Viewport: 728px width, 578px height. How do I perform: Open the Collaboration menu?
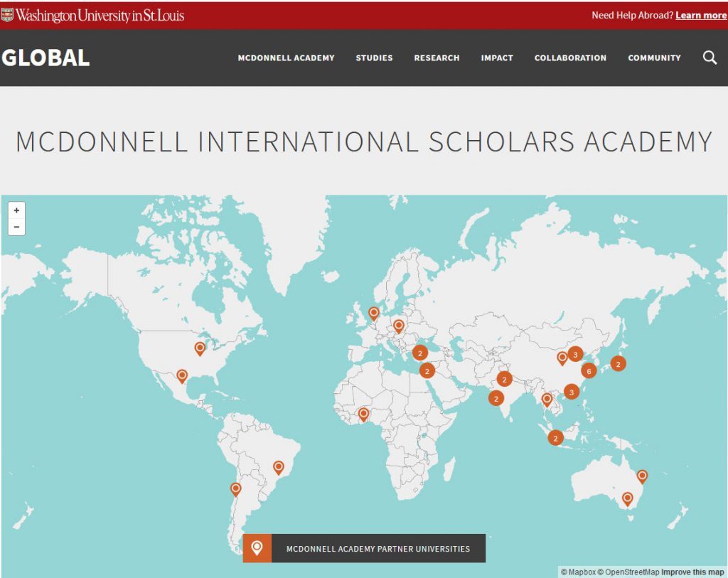(x=571, y=58)
